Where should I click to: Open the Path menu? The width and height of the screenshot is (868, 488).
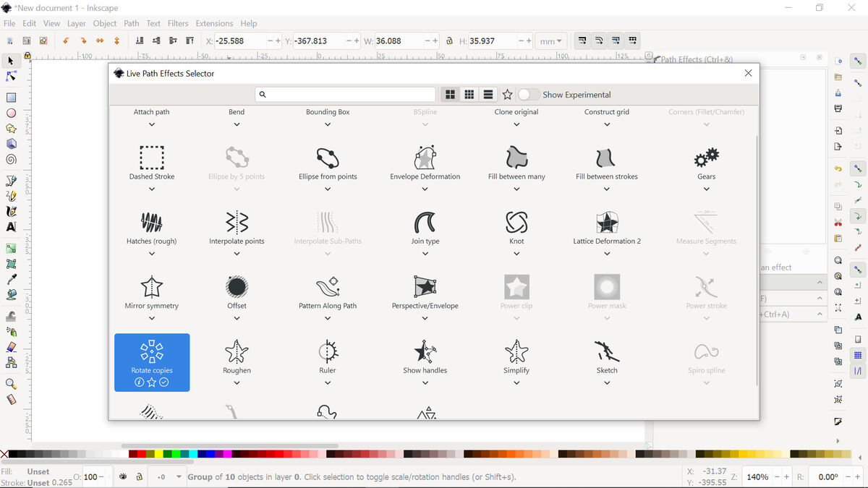(132, 23)
